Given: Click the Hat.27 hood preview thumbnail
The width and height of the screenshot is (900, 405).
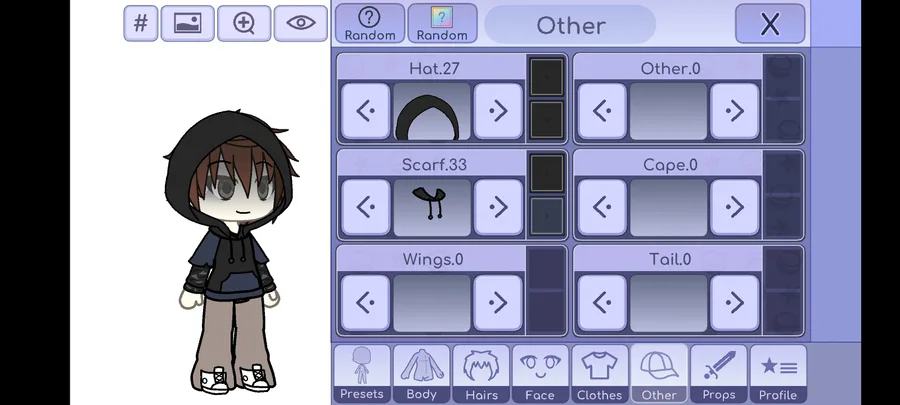Looking at the screenshot, I should click(x=432, y=111).
